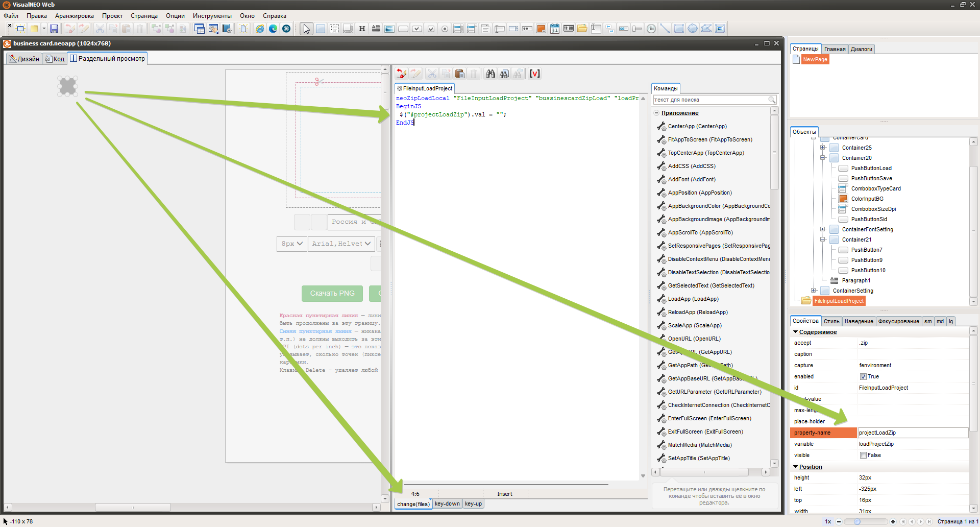
Task: Select NewPage in the pages list
Action: coord(815,60)
